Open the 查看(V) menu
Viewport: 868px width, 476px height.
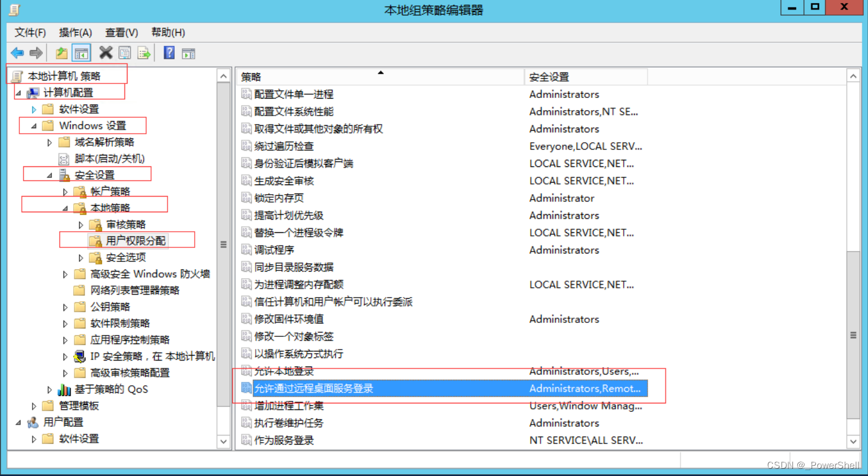[x=121, y=33]
